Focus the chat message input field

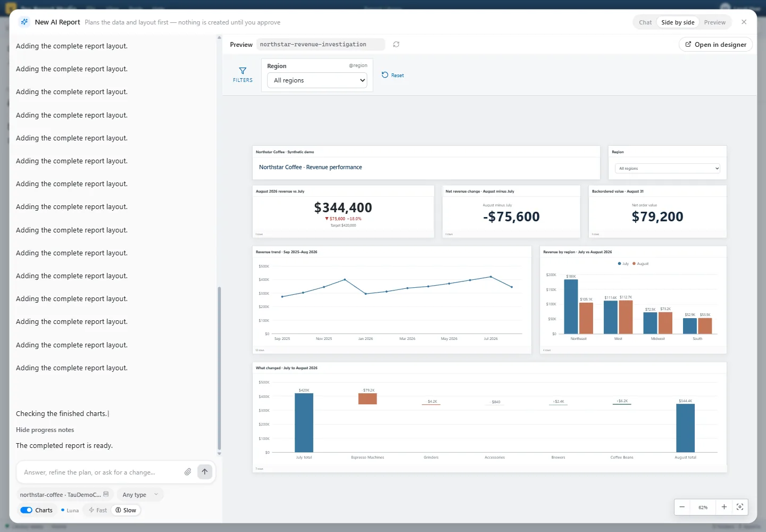click(101, 472)
